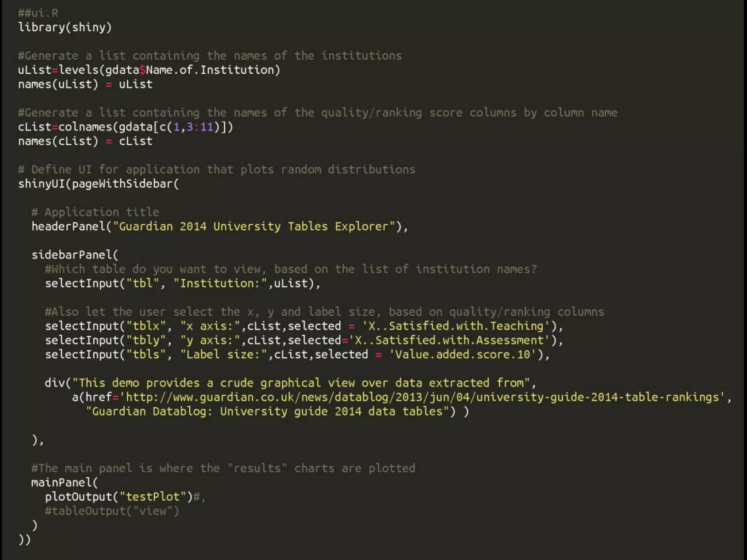Click the 'mainPanel(' line
The width and height of the screenshot is (747, 560).
point(65,483)
